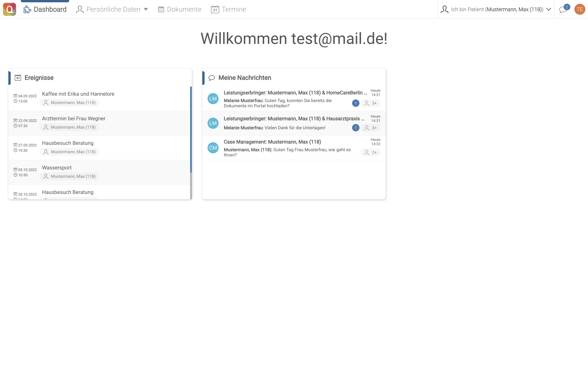Select the Dashboard navigation item
588x367 pixels.
click(45, 10)
